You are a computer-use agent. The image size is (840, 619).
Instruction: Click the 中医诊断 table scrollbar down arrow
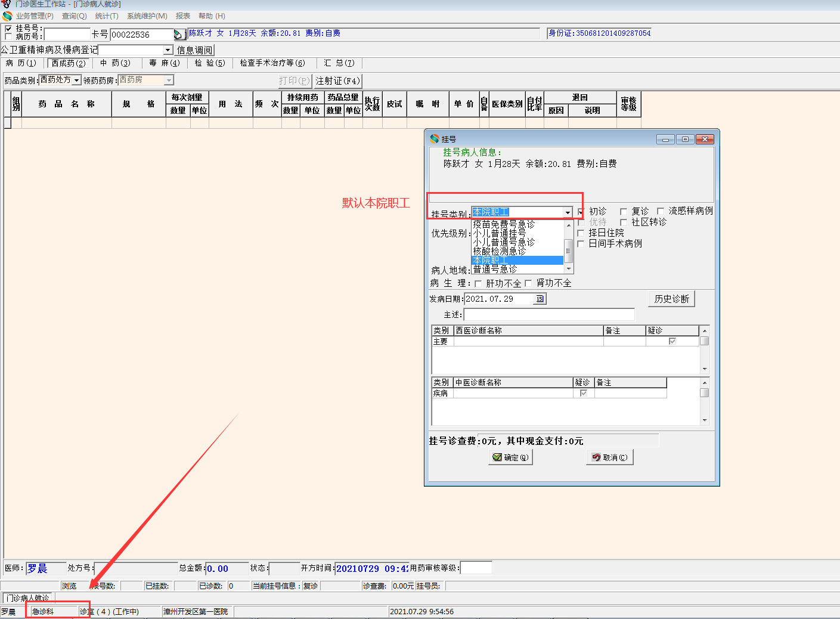tap(705, 420)
